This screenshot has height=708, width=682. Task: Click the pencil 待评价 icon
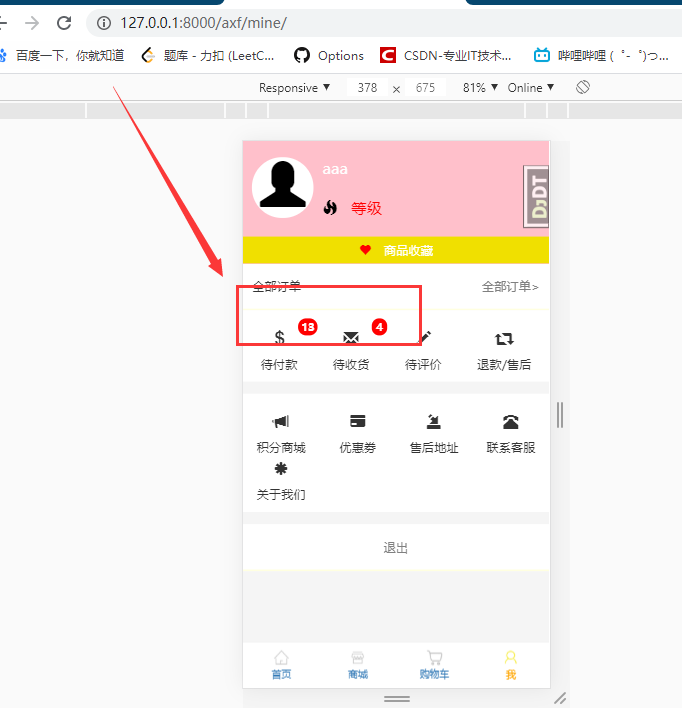pyautogui.click(x=425, y=337)
